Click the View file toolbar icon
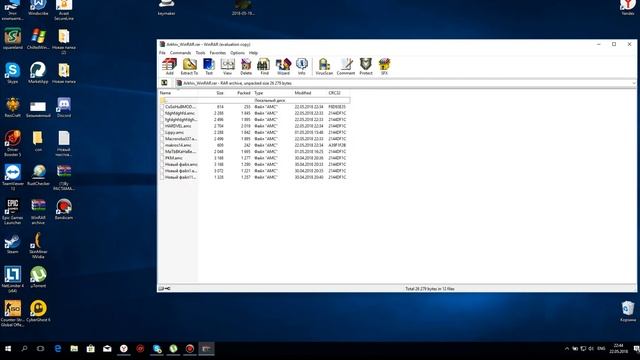 pos(227,67)
